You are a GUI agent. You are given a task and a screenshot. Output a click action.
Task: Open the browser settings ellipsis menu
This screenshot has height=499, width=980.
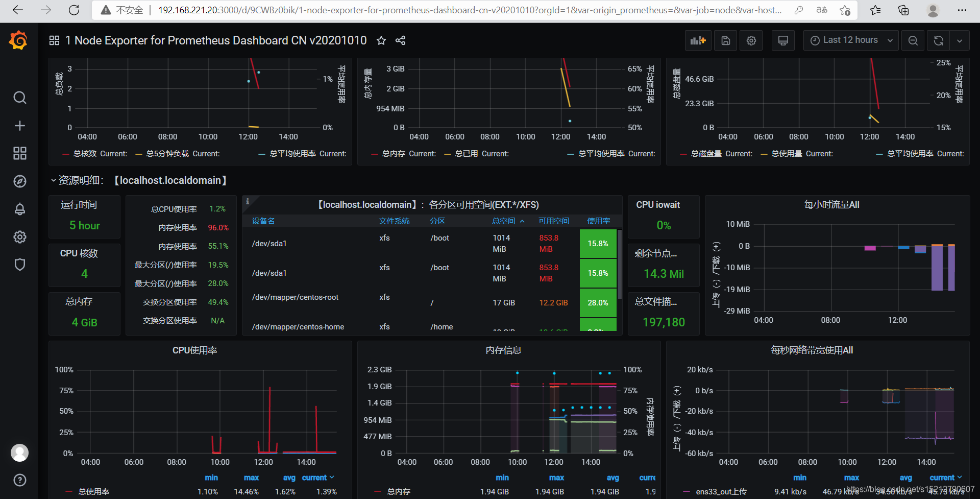[x=962, y=10]
